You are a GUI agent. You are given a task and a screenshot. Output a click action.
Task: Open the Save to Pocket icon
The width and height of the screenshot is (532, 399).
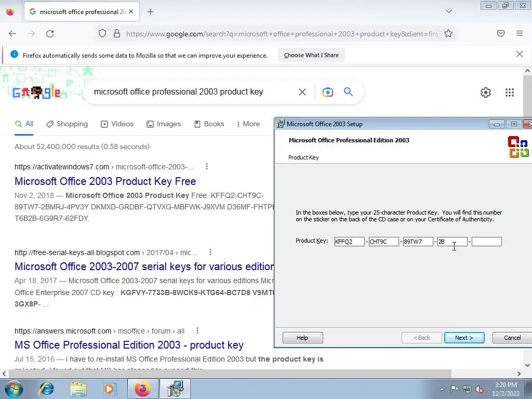click(x=501, y=33)
